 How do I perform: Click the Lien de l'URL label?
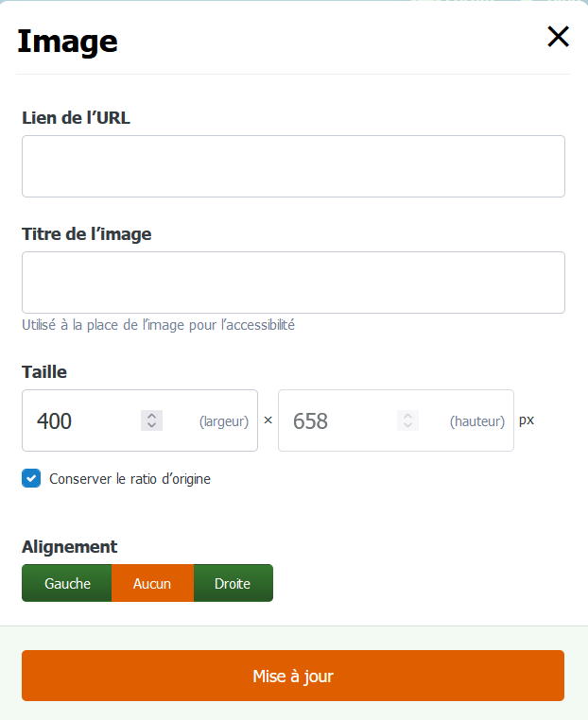(x=77, y=118)
